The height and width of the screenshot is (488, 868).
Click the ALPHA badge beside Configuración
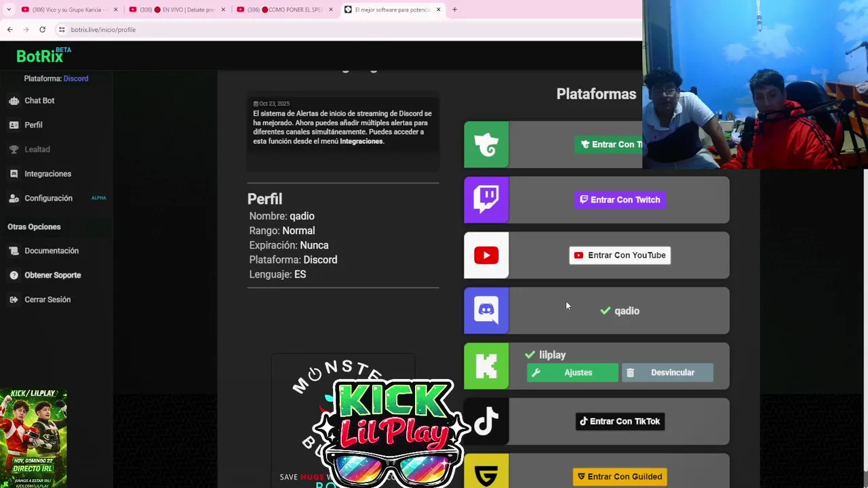tap(98, 198)
